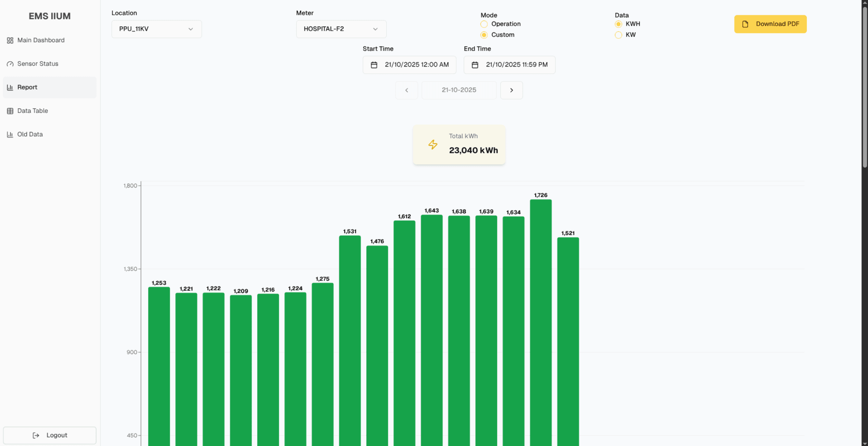Click the 21-10-2025 date display field

459,90
